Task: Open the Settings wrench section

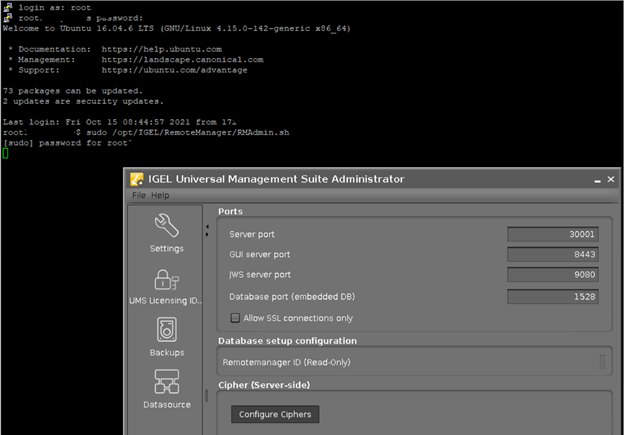Action: coord(166,232)
